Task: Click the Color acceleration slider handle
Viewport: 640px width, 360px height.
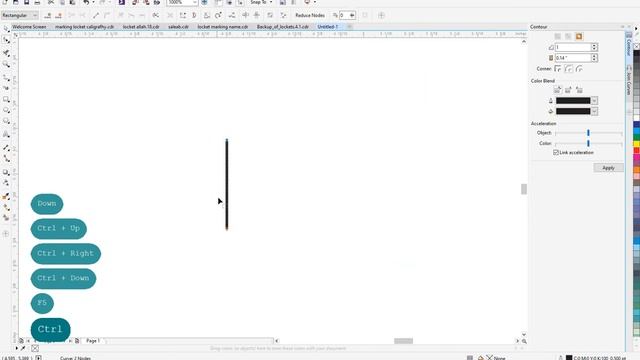Action: [588, 143]
